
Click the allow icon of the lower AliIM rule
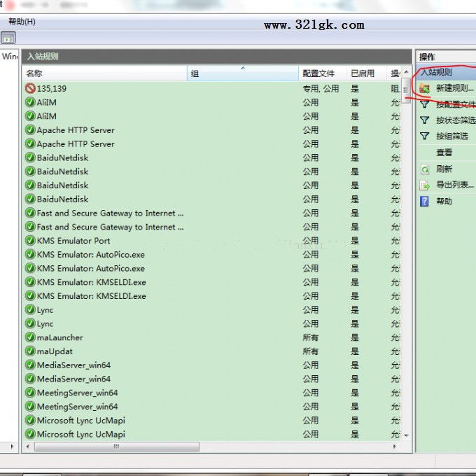pos(30,116)
